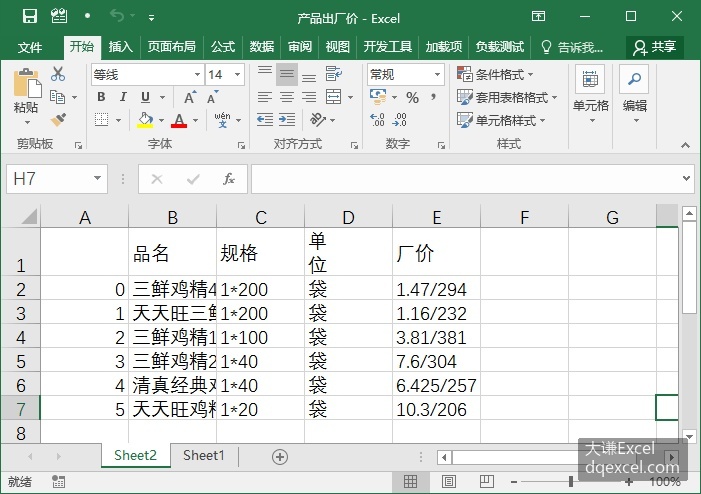The height and width of the screenshot is (494, 701).
Task: Click the vertical scrollbar down arrow
Action: 689,436
